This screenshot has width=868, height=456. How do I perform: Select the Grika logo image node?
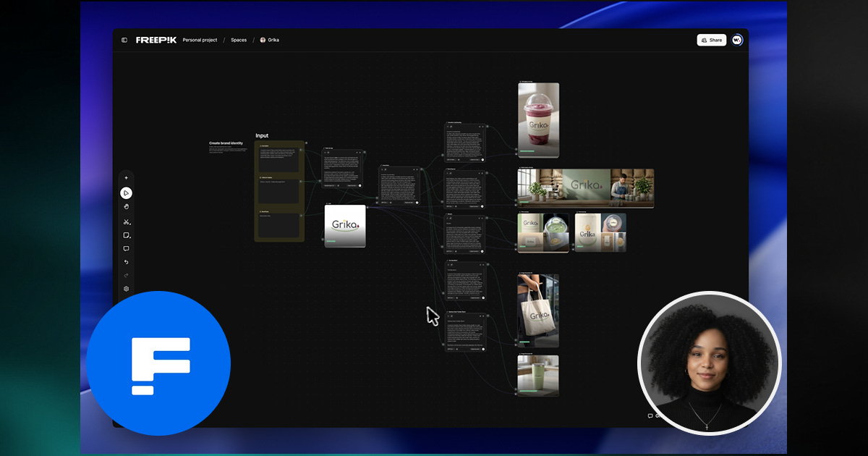tap(345, 226)
